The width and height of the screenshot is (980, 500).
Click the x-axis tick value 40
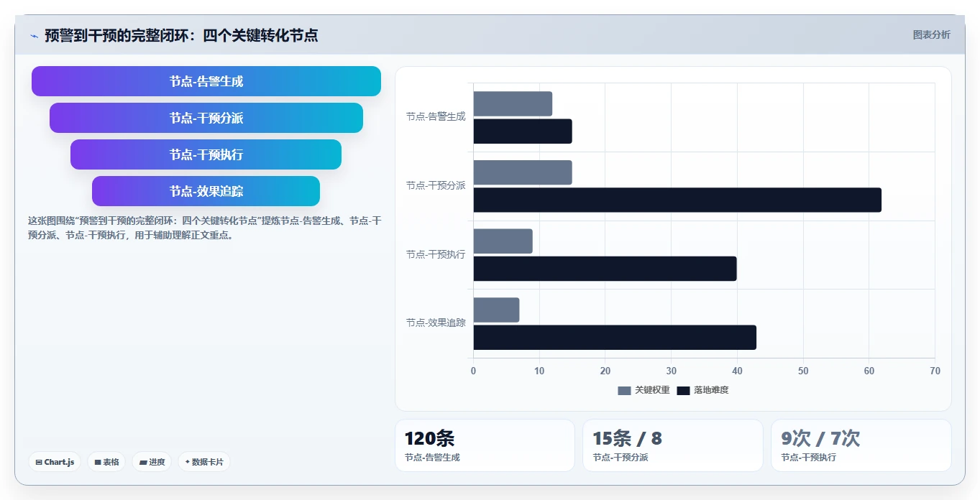pos(737,371)
